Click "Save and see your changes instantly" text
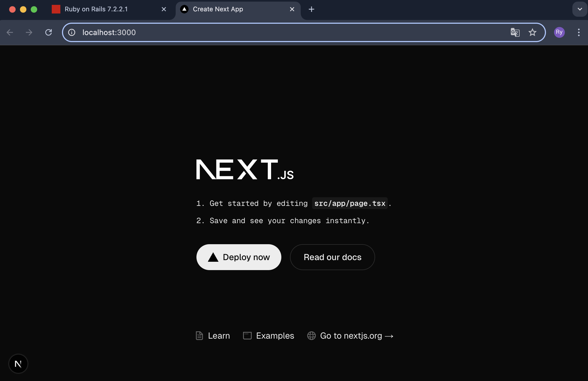This screenshot has height=381, width=588. click(289, 221)
